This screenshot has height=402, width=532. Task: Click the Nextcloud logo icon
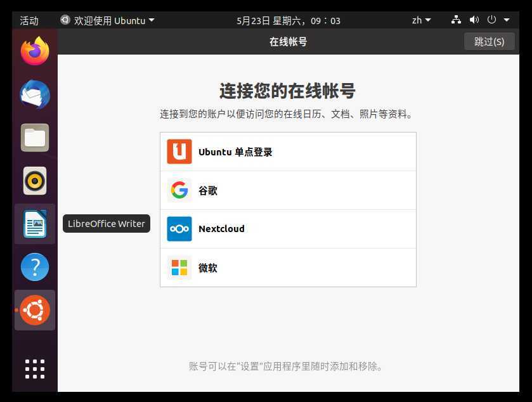[x=179, y=229]
